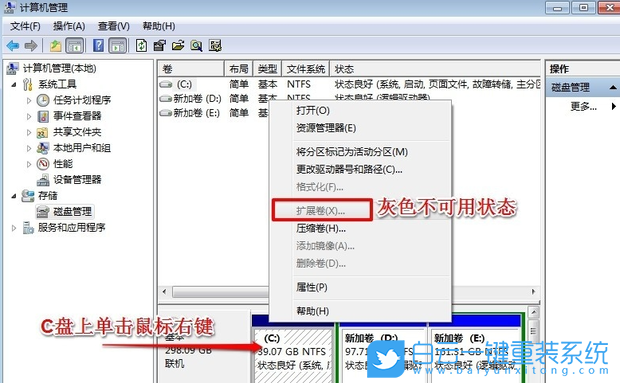Choose 压缩卷(H)... in context menu

(360, 228)
